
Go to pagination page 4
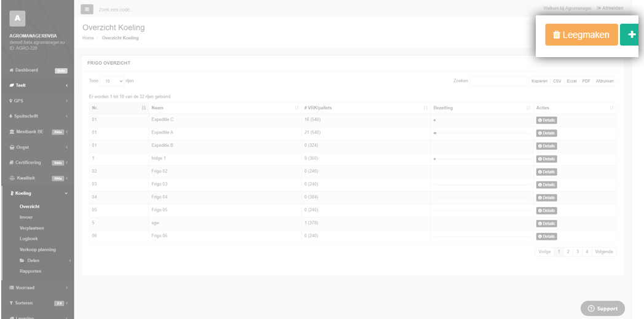587,251
